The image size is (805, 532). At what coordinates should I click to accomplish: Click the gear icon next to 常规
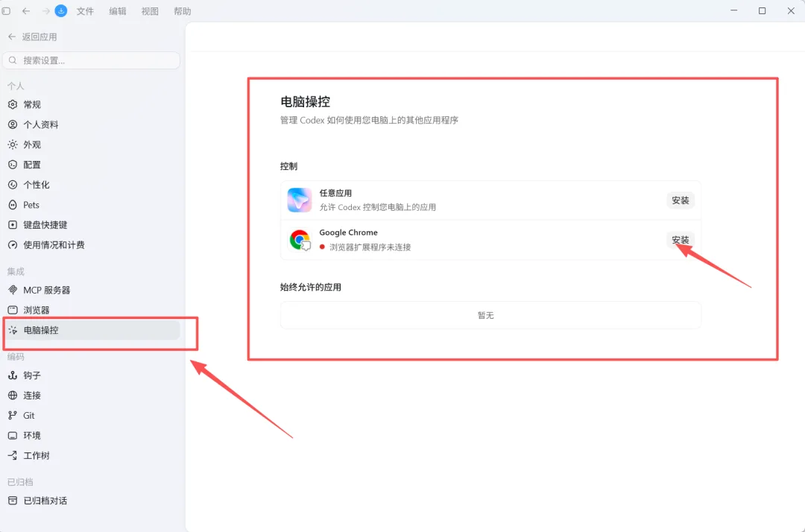13,104
